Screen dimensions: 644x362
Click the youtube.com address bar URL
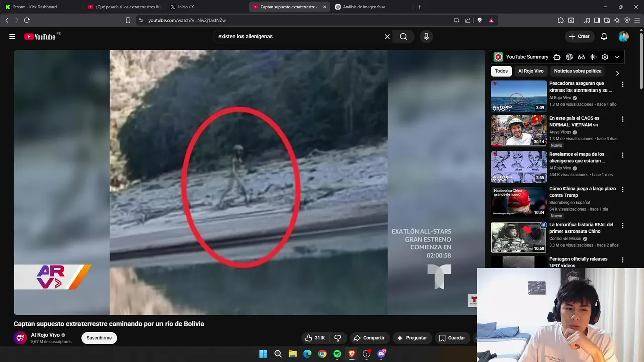(187, 20)
